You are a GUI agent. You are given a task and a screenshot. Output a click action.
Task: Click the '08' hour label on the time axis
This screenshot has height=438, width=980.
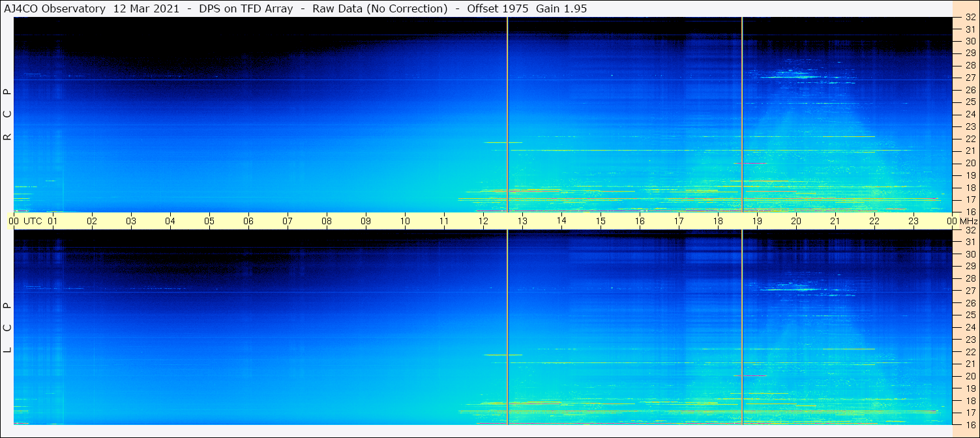[x=327, y=221]
